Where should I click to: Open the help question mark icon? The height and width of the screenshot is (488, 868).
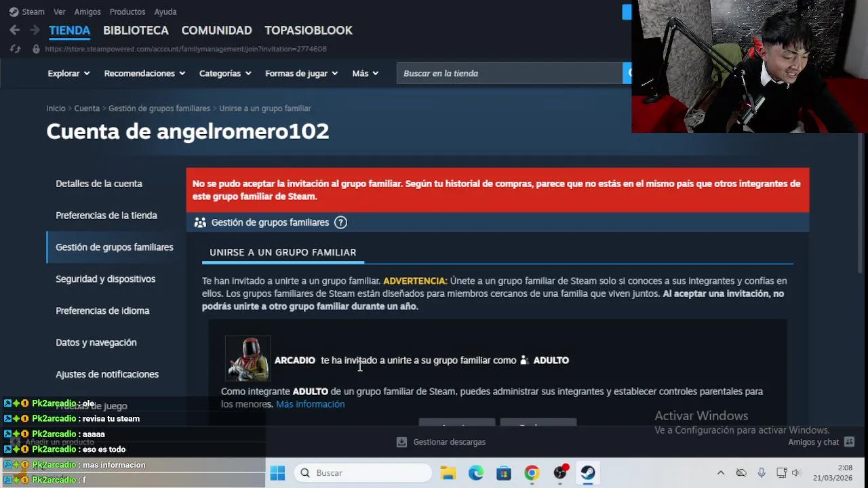[340, 222]
